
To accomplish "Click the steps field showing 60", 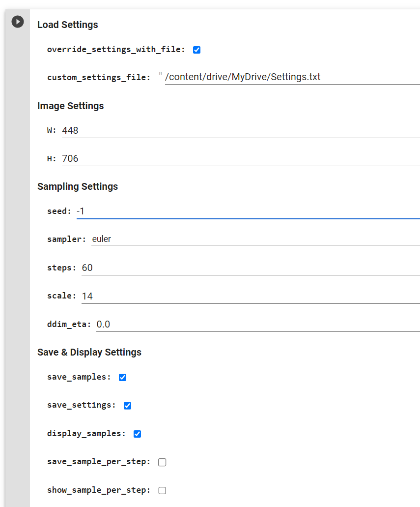I will (251, 268).
